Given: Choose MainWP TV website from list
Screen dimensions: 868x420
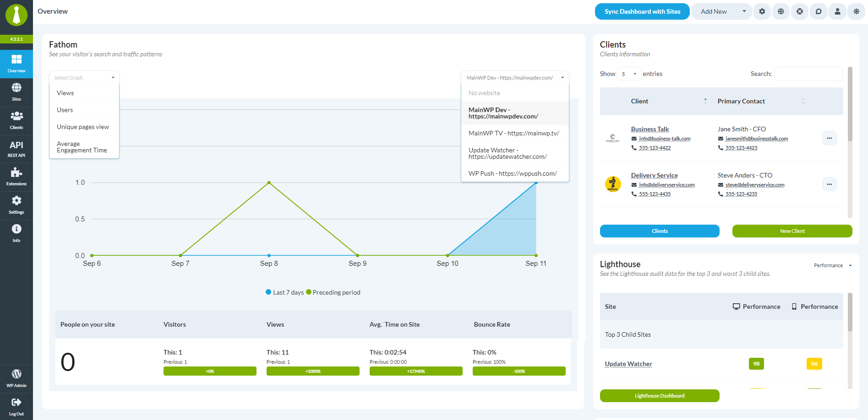Looking at the screenshot, I should coord(514,133).
